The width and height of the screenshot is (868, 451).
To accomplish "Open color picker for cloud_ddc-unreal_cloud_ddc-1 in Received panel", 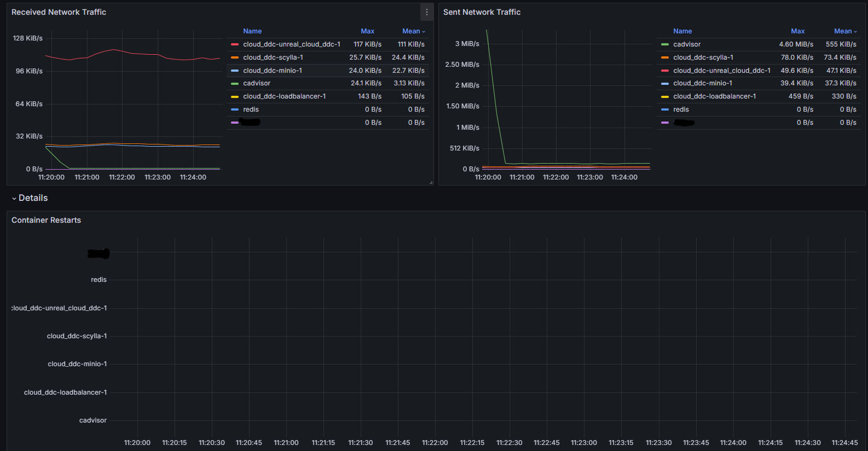I will [235, 44].
